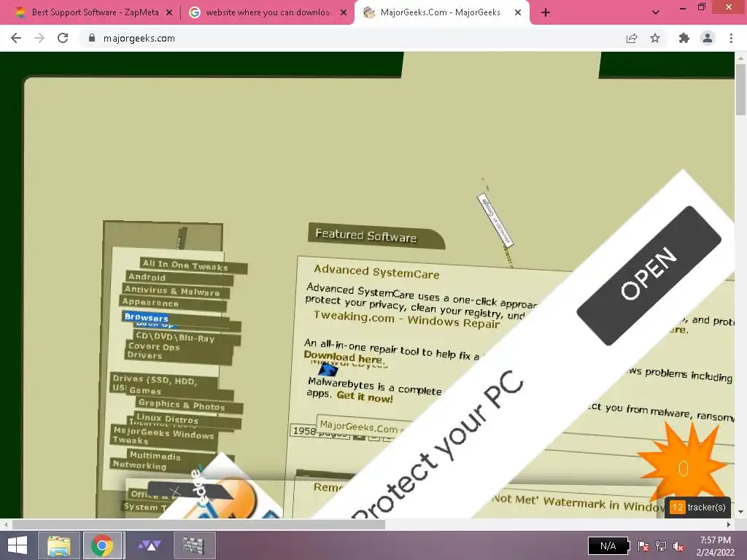The image size is (747, 560).
Task: Go back using the browser back arrow
Action: pyautogui.click(x=16, y=38)
